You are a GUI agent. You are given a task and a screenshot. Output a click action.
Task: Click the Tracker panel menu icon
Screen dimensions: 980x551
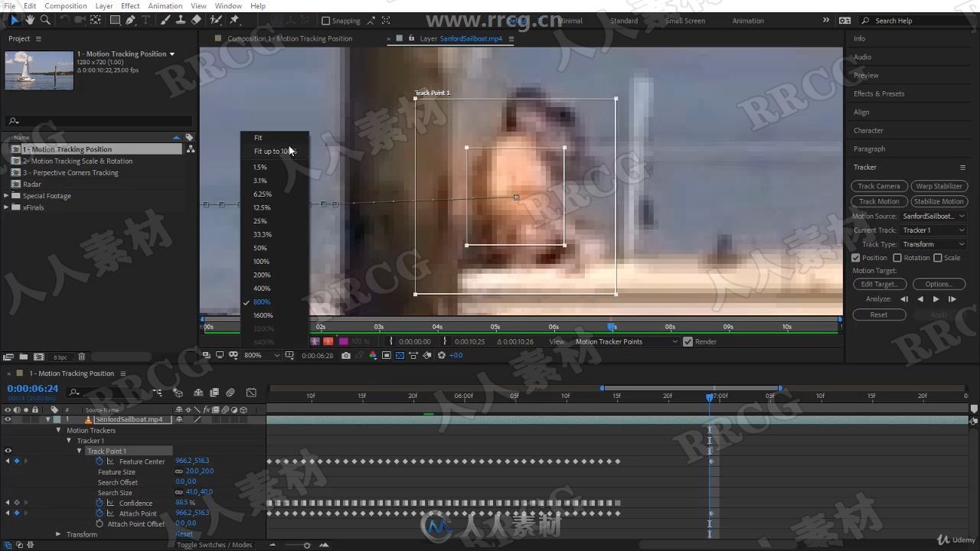(x=962, y=168)
